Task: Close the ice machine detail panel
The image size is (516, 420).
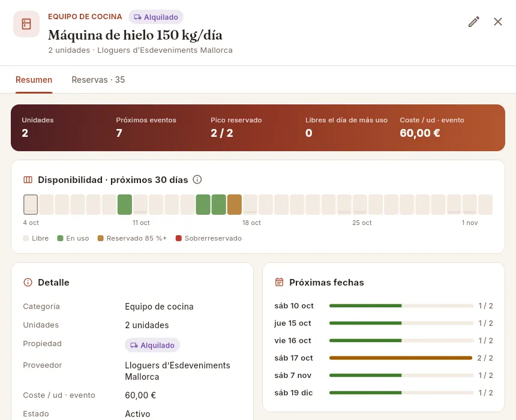Action: point(498,22)
